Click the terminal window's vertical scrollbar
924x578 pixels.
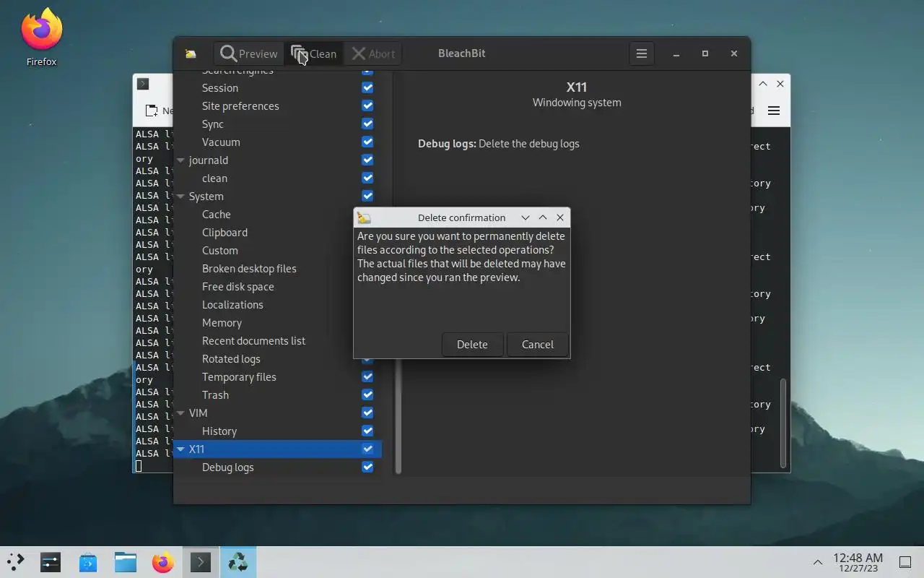(x=783, y=423)
